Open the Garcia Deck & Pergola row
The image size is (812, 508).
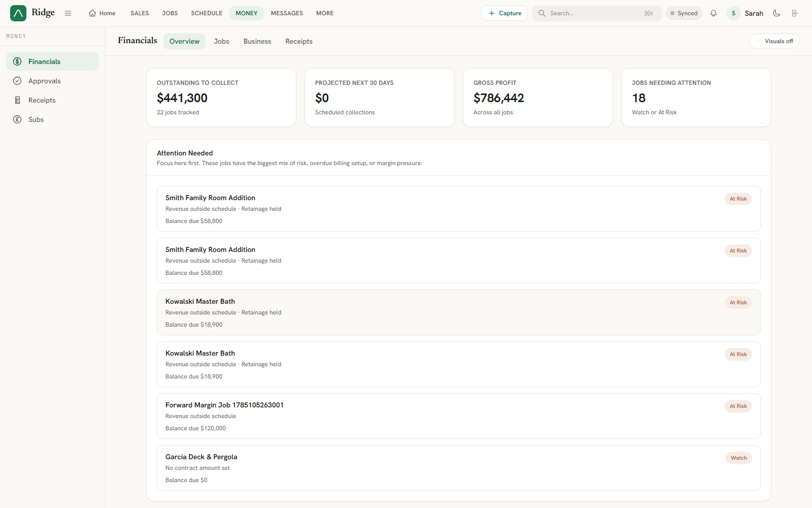[459, 468]
